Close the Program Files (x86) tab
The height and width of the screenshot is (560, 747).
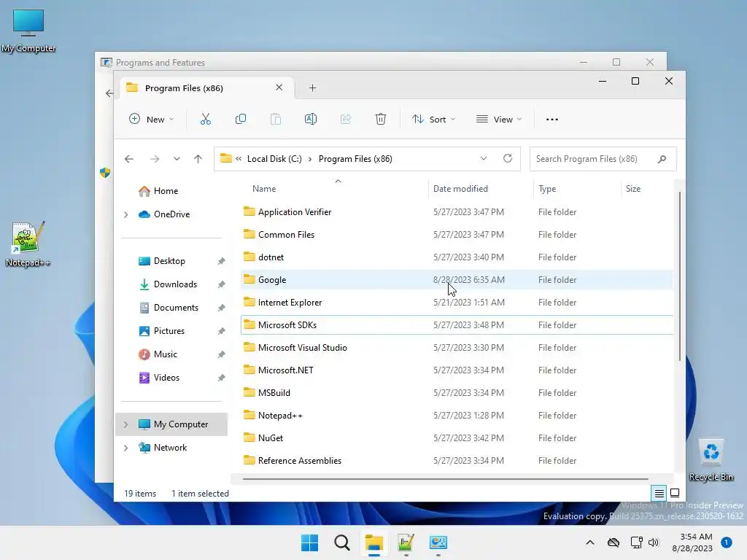pyautogui.click(x=279, y=87)
